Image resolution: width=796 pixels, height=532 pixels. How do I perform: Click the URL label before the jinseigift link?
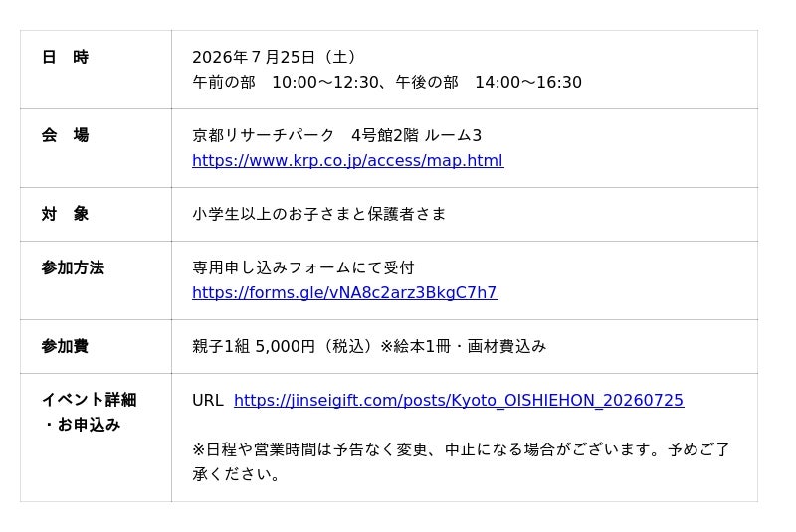point(208,400)
